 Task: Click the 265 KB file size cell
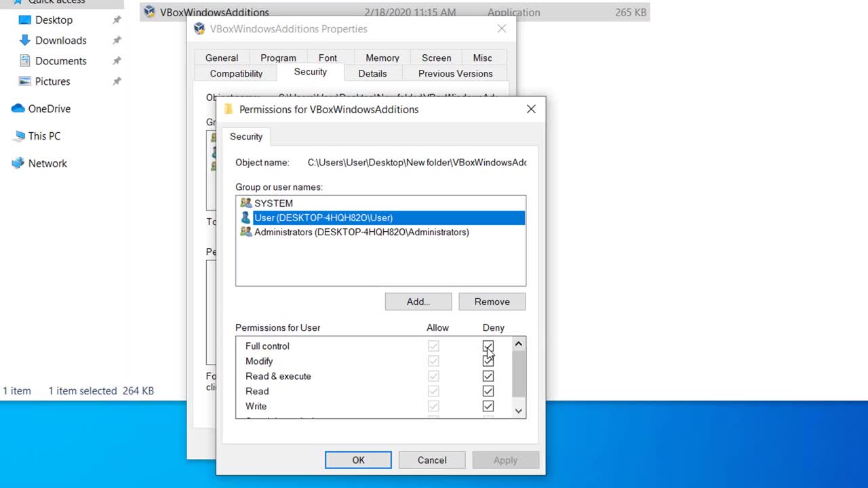point(631,12)
